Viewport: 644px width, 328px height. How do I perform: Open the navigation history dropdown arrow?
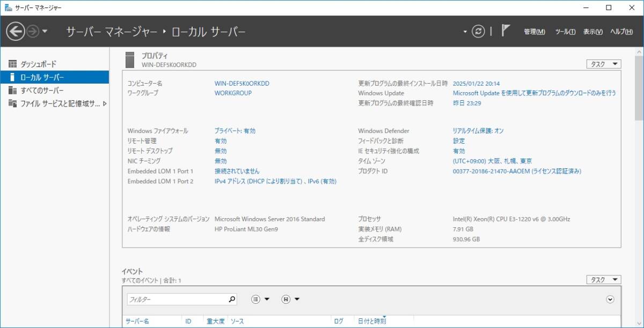[45, 31]
